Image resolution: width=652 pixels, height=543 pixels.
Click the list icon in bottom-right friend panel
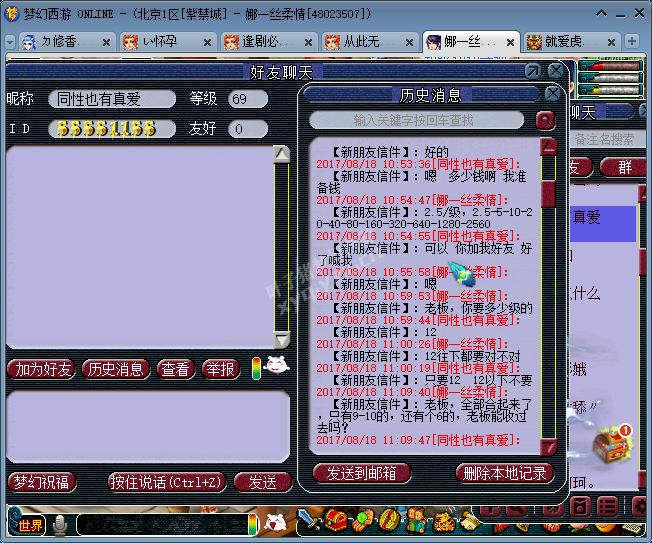(x=608, y=507)
